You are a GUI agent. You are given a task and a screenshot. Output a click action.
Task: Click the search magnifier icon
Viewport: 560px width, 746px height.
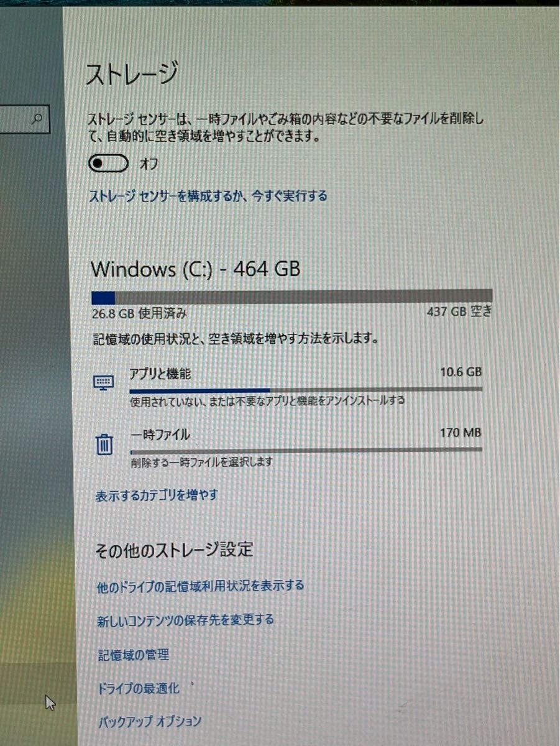[37, 119]
